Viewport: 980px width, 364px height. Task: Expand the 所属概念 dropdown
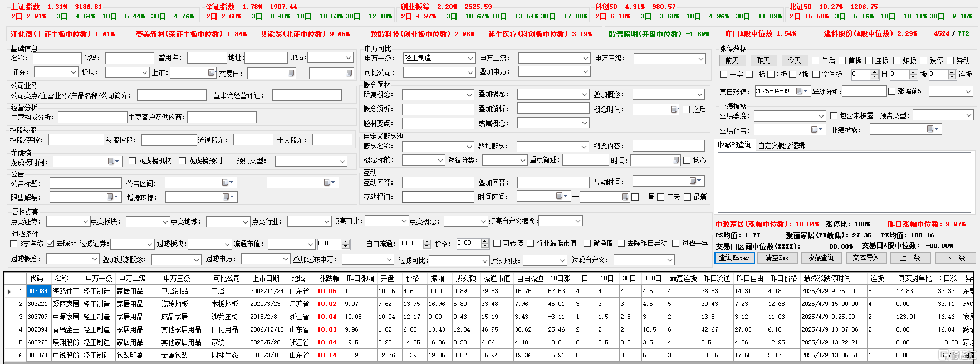coord(469,95)
